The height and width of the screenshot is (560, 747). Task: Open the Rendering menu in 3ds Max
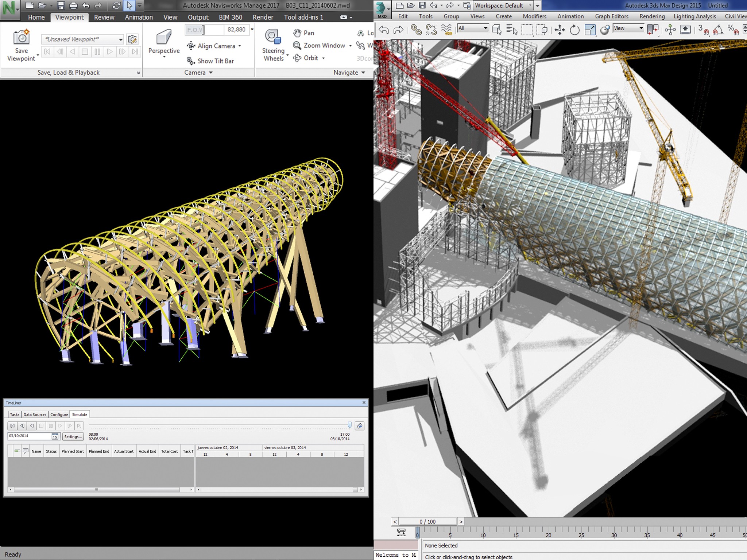coord(652,16)
